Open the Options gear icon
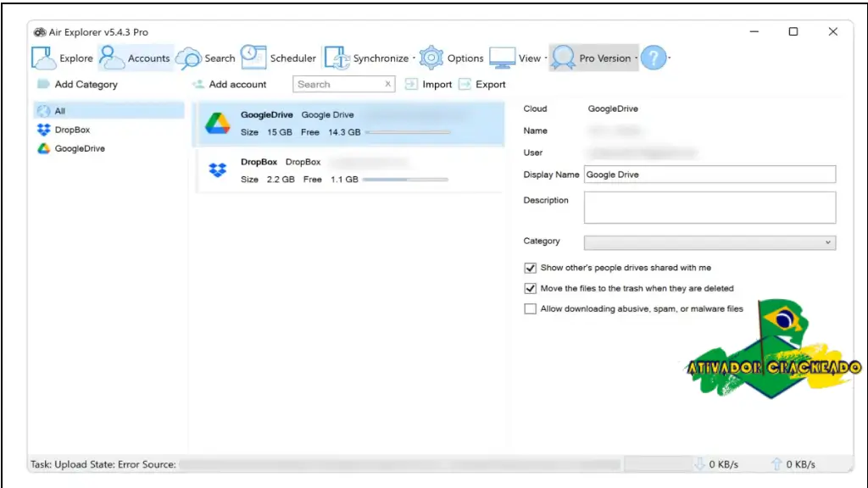Screen dimensions: 868x488 point(431,58)
